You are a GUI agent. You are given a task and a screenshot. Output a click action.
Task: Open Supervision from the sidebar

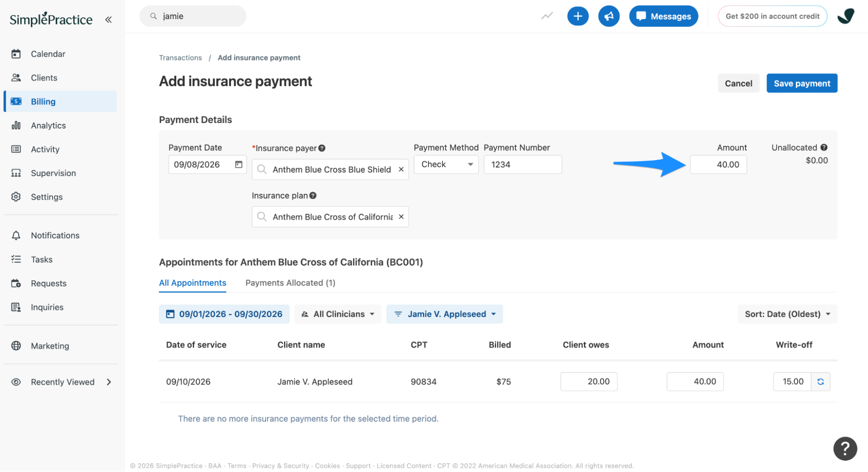pos(53,173)
